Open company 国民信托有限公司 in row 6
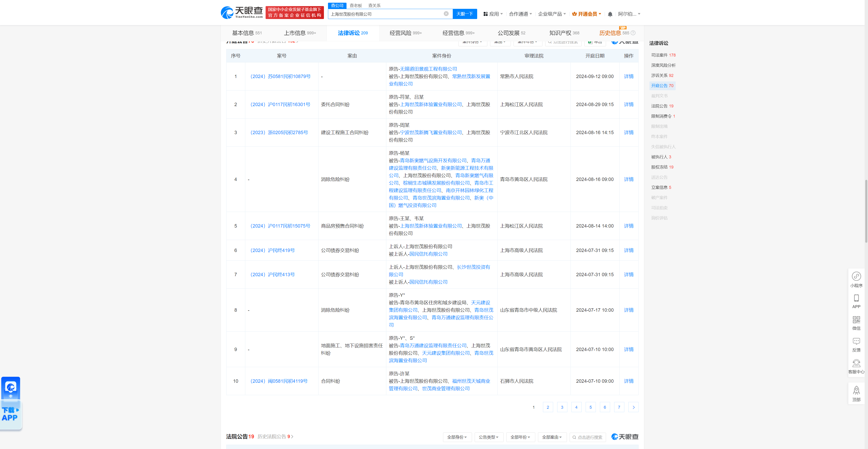The width and height of the screenshot is (868, 449). point(428,254)
